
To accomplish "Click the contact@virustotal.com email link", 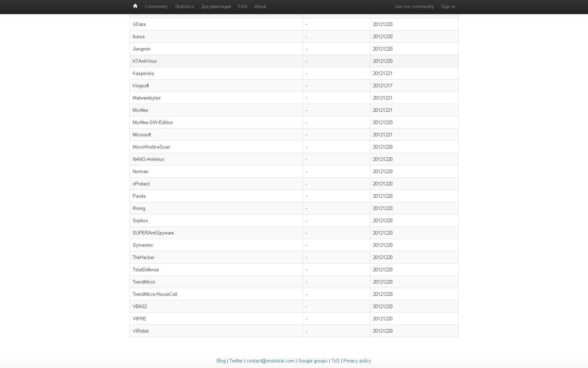I will (270, 361).
